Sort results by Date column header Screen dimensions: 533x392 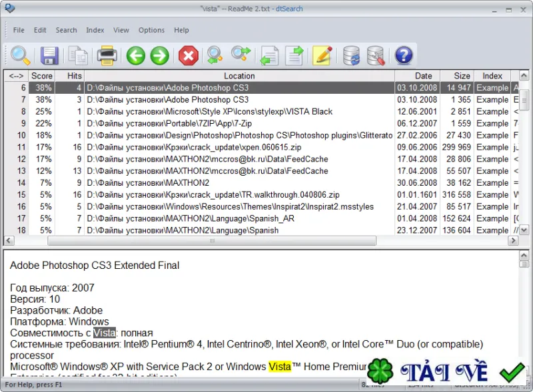click(x=418, y=76)
